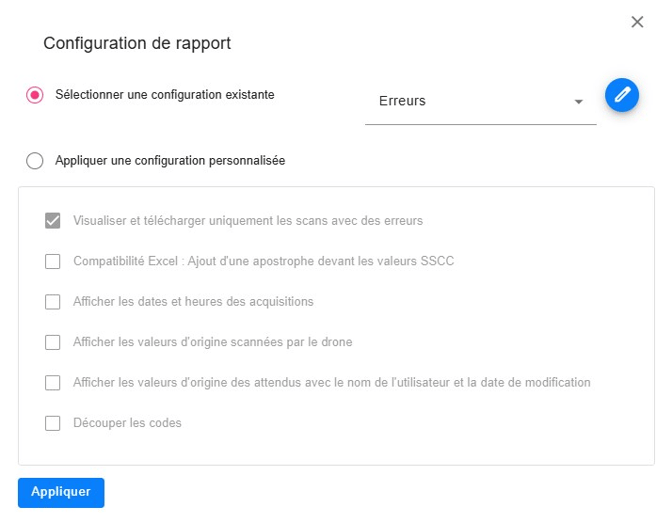Click the 'Découper les codes' label text
672x523 pixels.
point(127,423)
